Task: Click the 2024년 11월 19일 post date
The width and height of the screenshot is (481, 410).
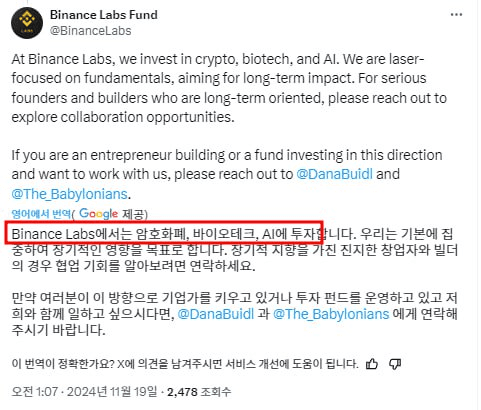Action: (x=112, y=391)
